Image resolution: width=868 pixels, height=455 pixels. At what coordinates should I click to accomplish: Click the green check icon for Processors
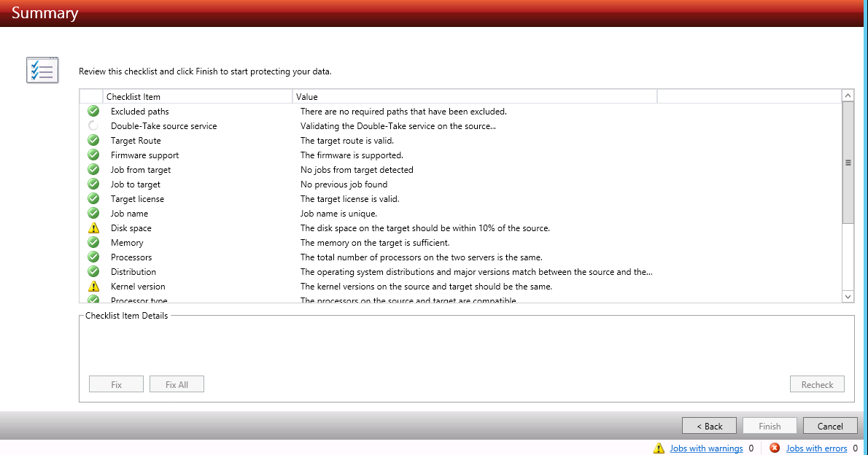[93, 257]
